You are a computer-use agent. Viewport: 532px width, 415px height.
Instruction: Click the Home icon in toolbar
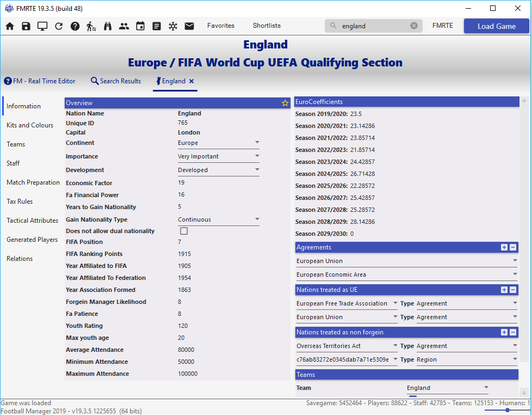(10, 26)
